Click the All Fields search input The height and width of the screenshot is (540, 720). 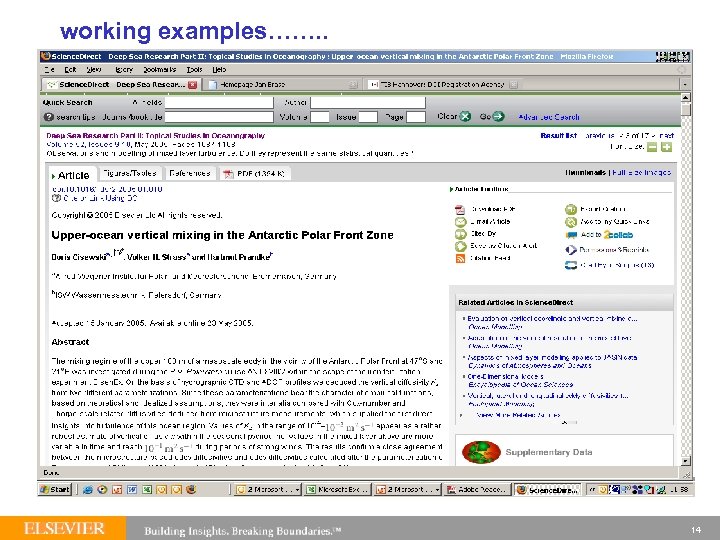pyautogui.click(x=219, y=102)
